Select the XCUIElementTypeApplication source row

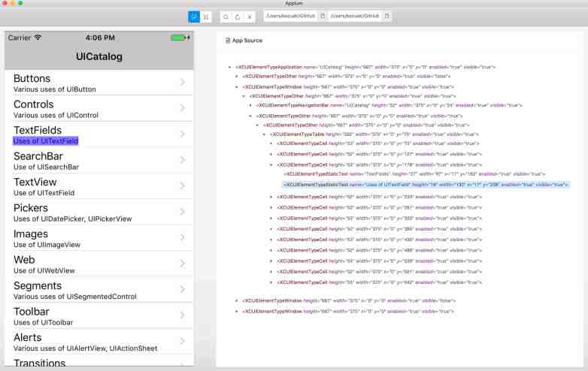point(365,68)
